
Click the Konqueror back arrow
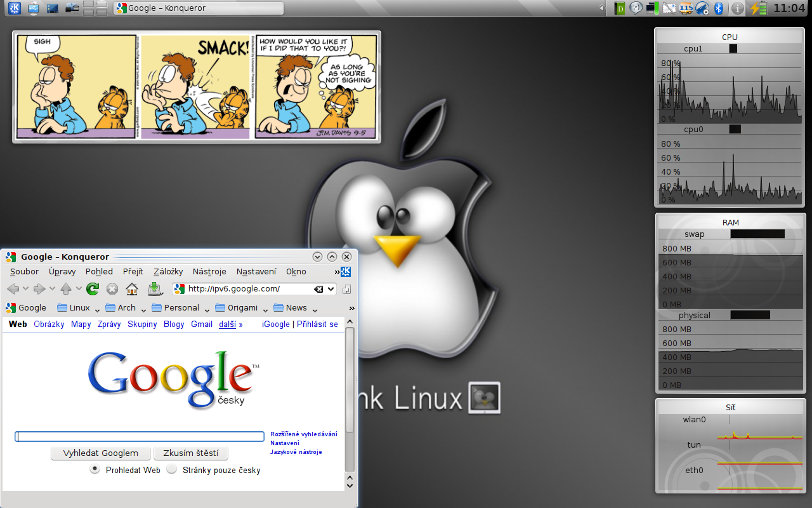point(13,289)
